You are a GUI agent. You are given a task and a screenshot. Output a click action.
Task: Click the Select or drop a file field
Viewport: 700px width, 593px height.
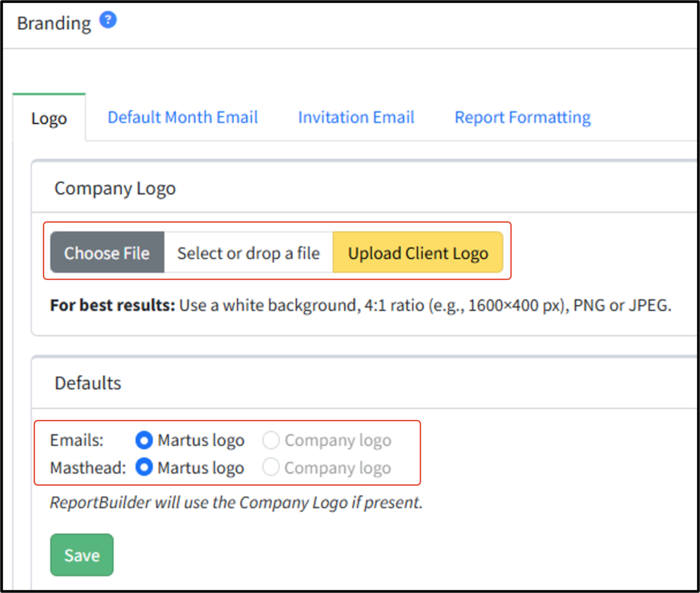[x=248, y=252]
